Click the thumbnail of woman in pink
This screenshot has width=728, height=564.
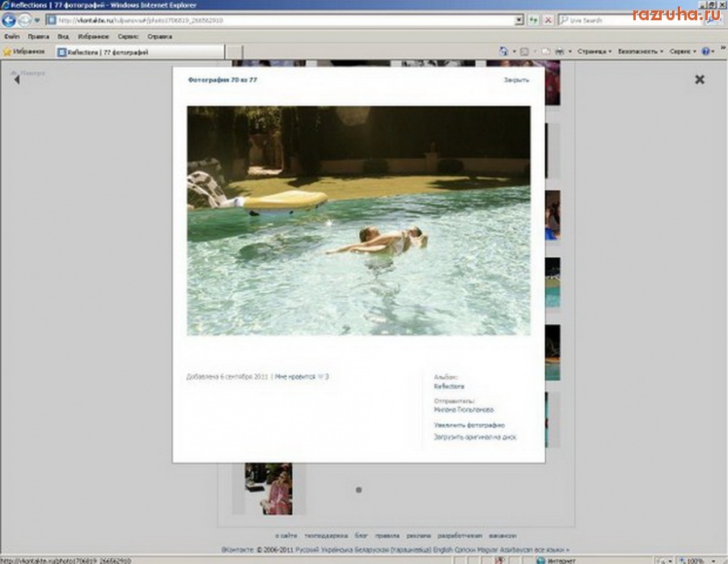tap(269, 488)
